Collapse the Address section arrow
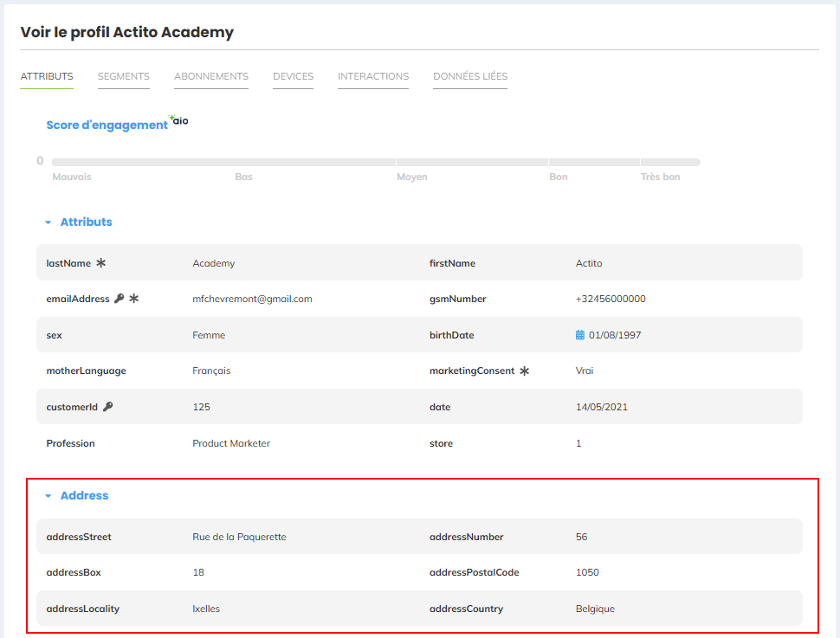 coord(48,496)
